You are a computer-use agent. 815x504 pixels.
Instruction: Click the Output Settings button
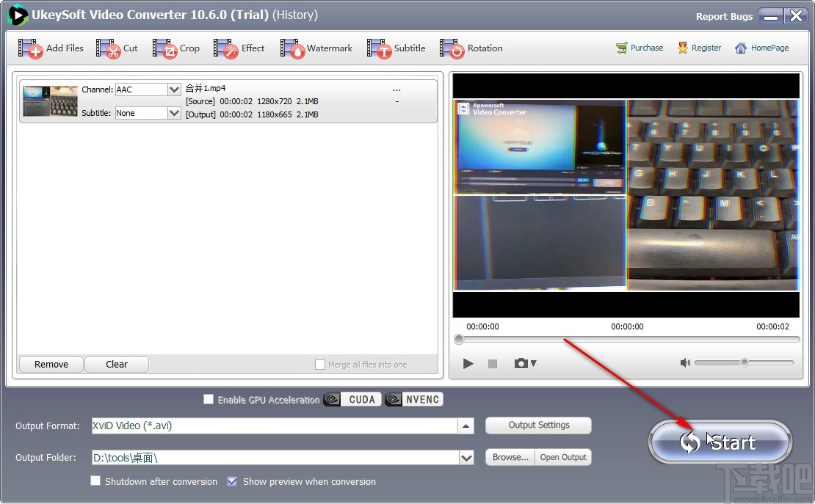point(538,426)
